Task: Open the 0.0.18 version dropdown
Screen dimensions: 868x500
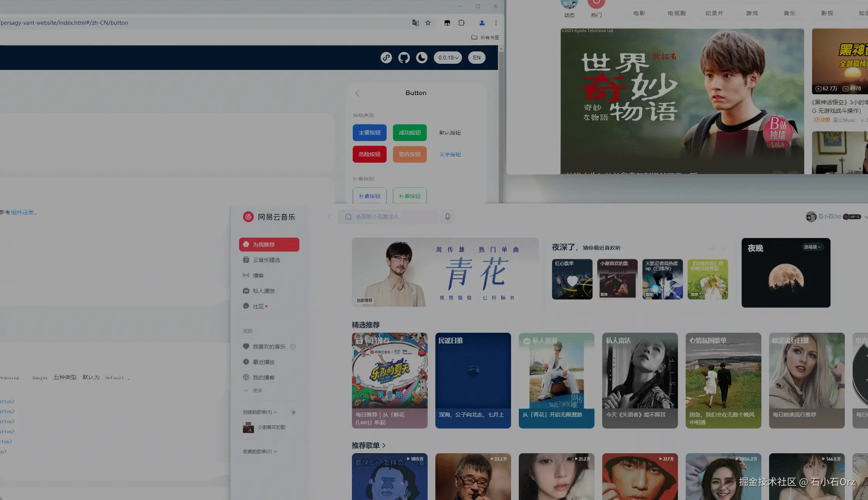Action: tap(448, 58)
